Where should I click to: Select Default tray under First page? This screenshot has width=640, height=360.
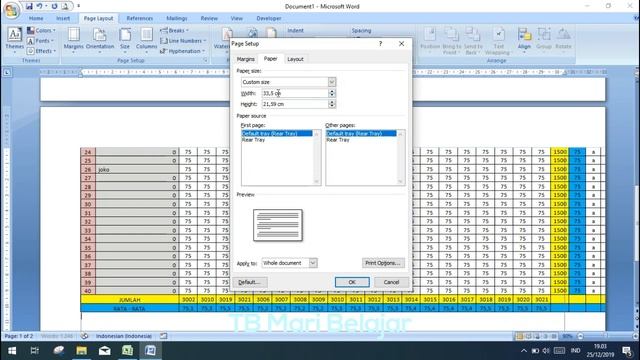pyautogui.click(x=277, y=133)
